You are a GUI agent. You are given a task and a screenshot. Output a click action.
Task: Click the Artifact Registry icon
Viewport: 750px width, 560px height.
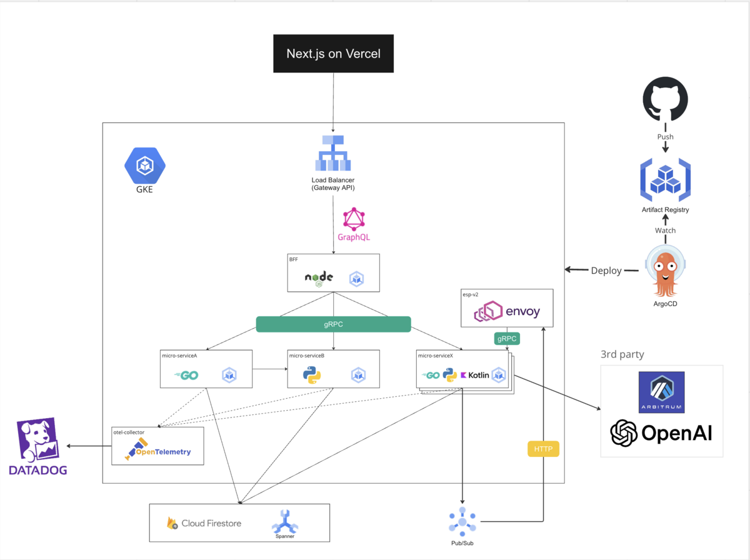(666, 180)
